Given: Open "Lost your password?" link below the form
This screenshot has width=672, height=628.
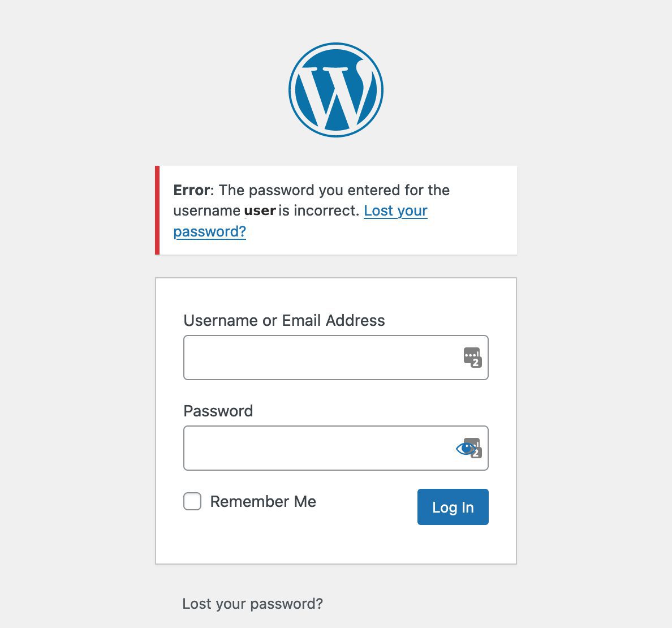Looking at the screenshot, I should click(x=252, y=604).
